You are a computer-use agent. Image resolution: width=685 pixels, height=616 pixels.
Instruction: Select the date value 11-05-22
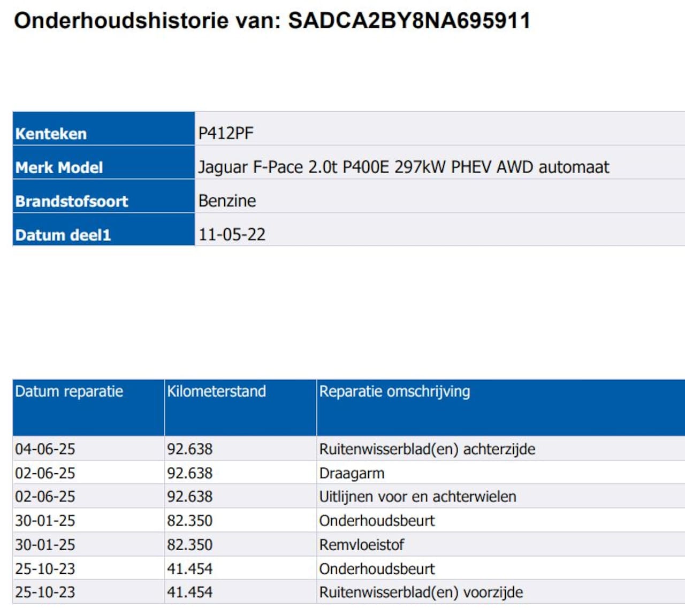232,234
